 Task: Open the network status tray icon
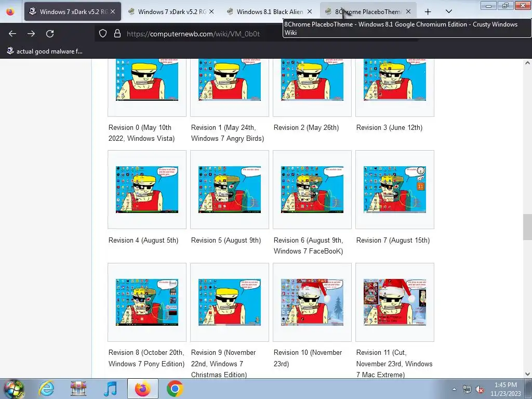click(x=467, y=389)
